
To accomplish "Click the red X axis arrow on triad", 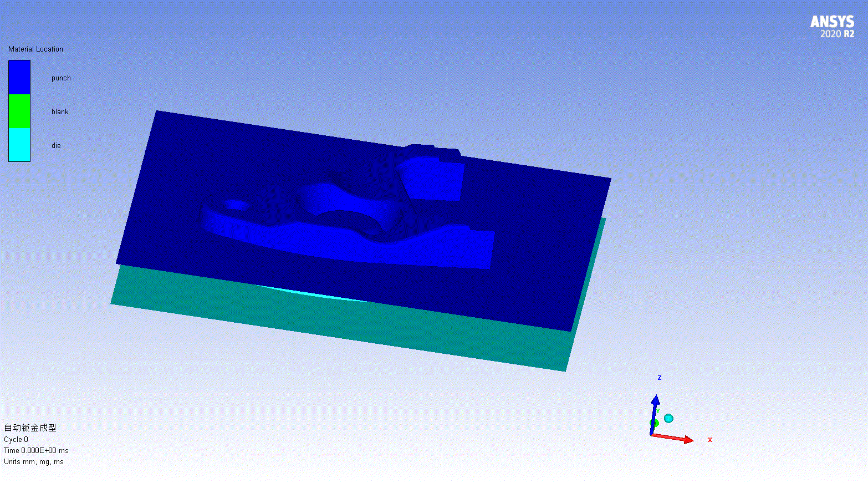I will pos(687,440).
